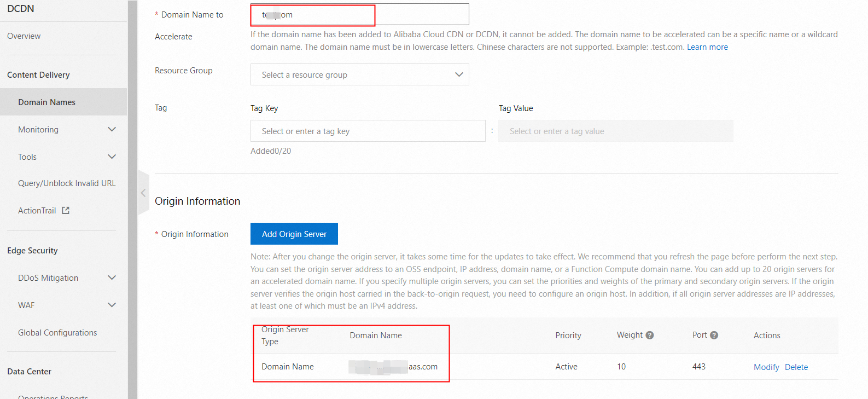Open Global Configurations in sidebar
The width and height of the screenshot is (868, 399).
point(57,333)
